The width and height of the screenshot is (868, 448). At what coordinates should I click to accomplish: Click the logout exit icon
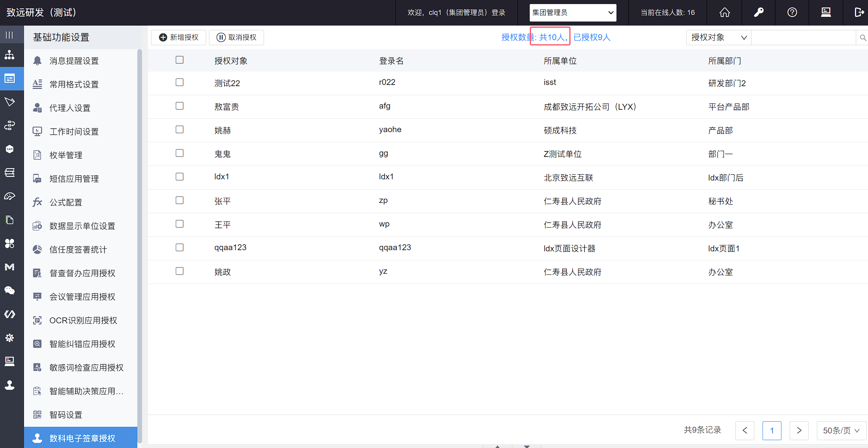click(859, 13)
